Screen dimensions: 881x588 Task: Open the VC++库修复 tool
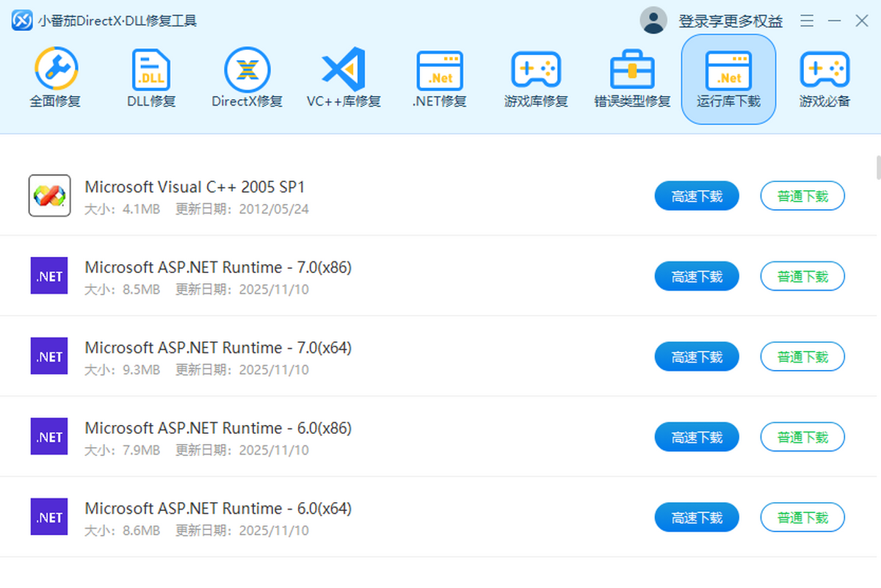[x=344, y=79]
